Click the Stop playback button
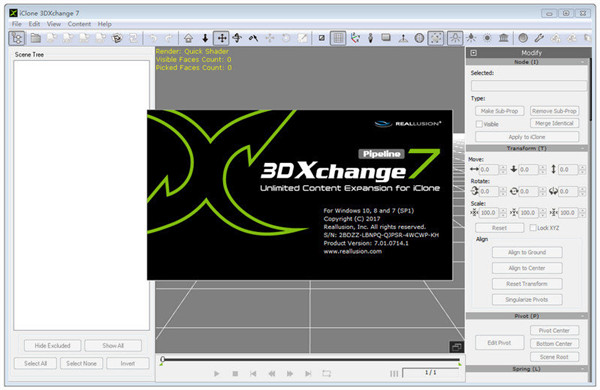This screenshot has height=390, width=600. click(x=235, y=374)
